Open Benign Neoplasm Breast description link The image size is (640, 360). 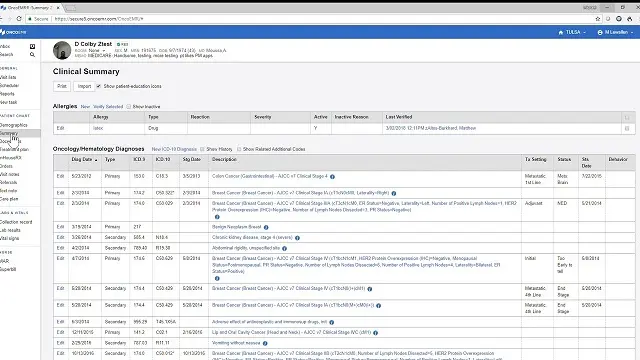pos(236,227)
